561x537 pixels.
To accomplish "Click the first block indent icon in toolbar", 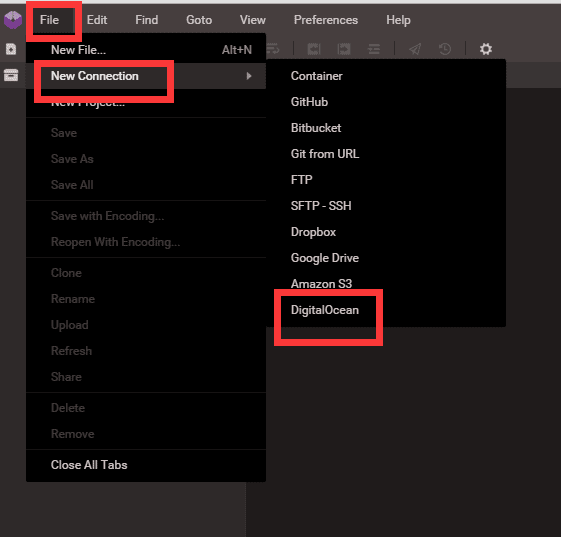I will (314, 49).
